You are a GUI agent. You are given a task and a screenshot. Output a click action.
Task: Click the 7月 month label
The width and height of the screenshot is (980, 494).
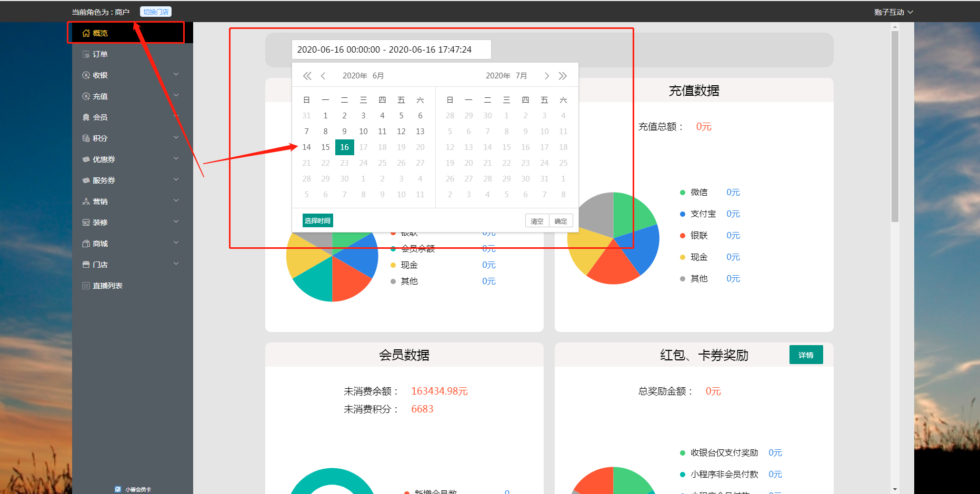click(x=522, y=76)
